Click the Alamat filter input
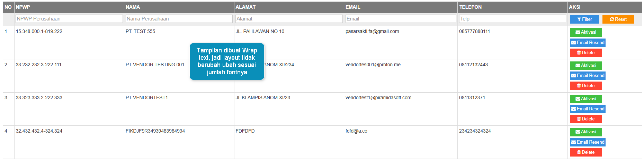The height and width of the screenshot is (160, 644). point(289,19)
